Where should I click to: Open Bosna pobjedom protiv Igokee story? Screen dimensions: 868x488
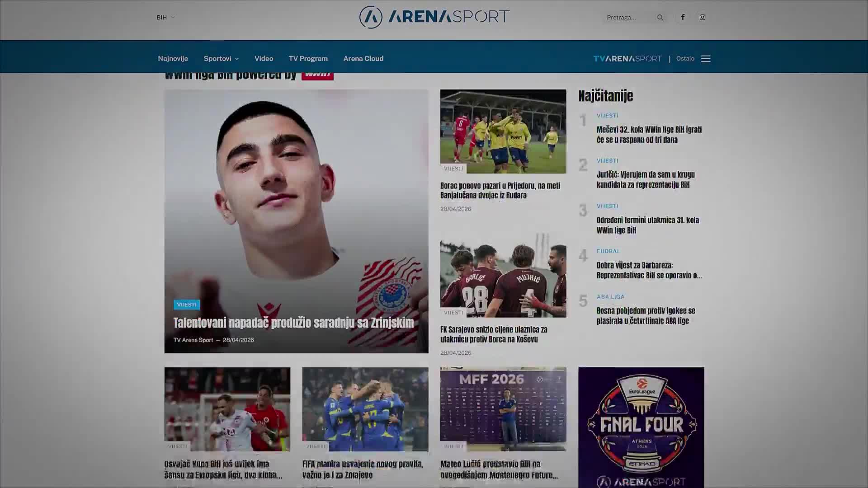point(646,315)
